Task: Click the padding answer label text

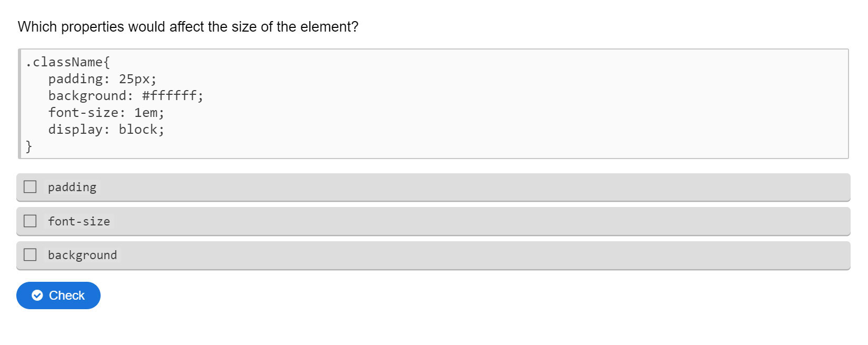Action: (x=72, y=187)
